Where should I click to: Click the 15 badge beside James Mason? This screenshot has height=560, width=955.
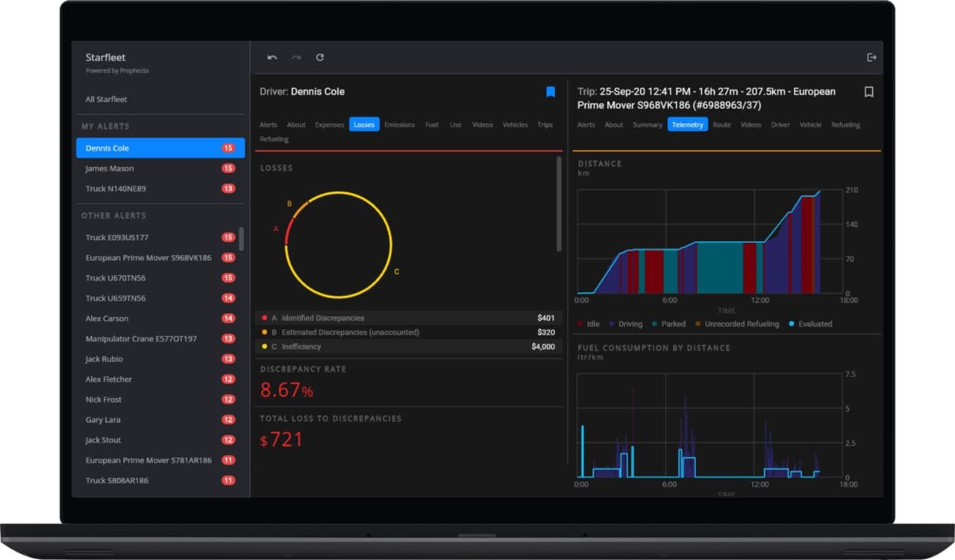pyautogui.click(x=228, y=169)
